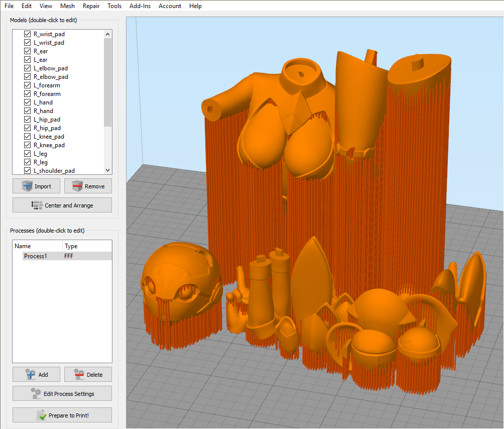The width and height of the screenshot is (504, 429).
Task: Click the models list scroll-down arrow
Action: (108, 170)
